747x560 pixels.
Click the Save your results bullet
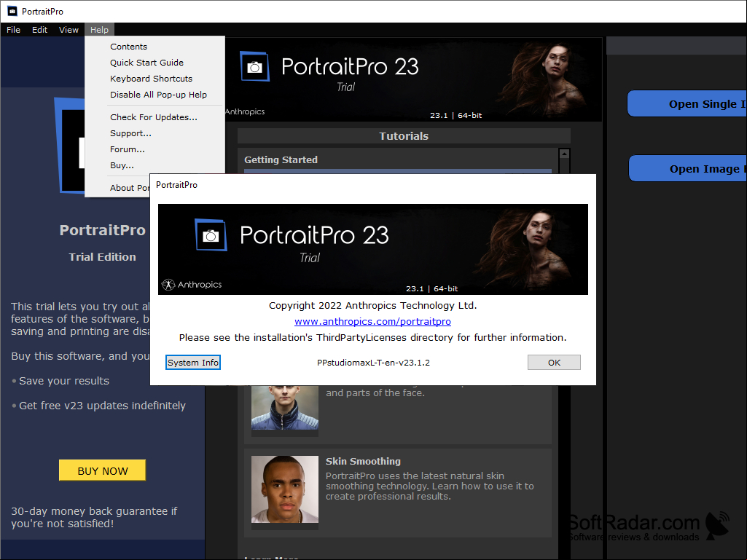pos(60,381)
